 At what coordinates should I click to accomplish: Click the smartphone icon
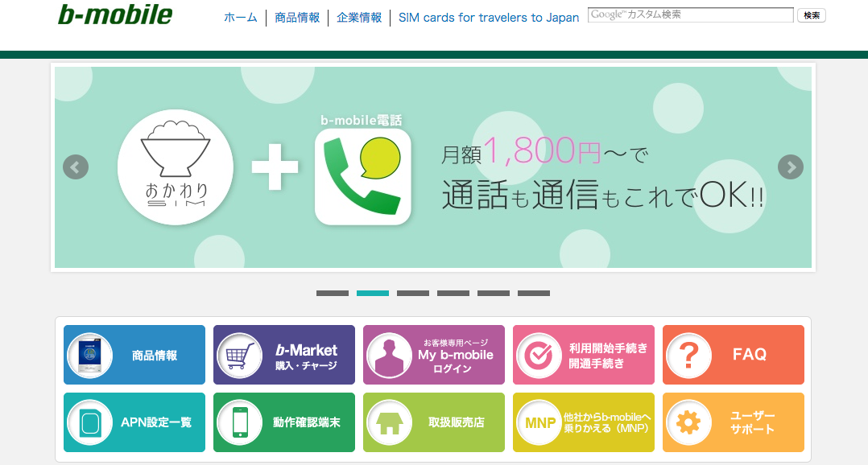239,423
